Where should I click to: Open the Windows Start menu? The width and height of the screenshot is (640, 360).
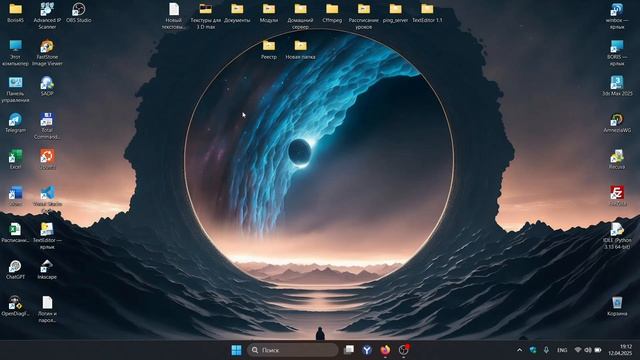236,350
